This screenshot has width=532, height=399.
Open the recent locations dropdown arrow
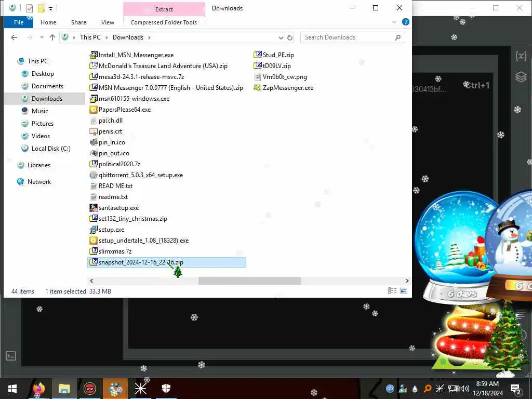click(42, 37)
